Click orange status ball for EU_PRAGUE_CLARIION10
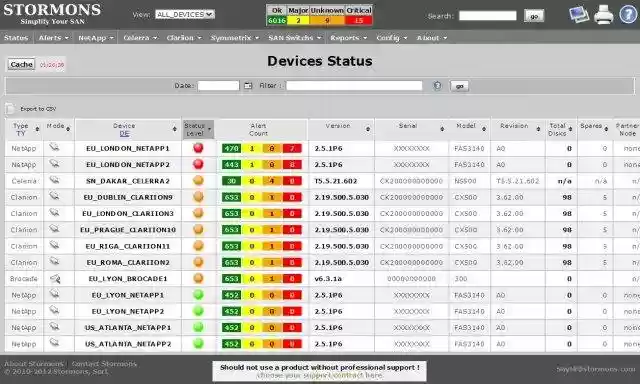The width and height of the screenshot is (640, 384). point(198,229)
